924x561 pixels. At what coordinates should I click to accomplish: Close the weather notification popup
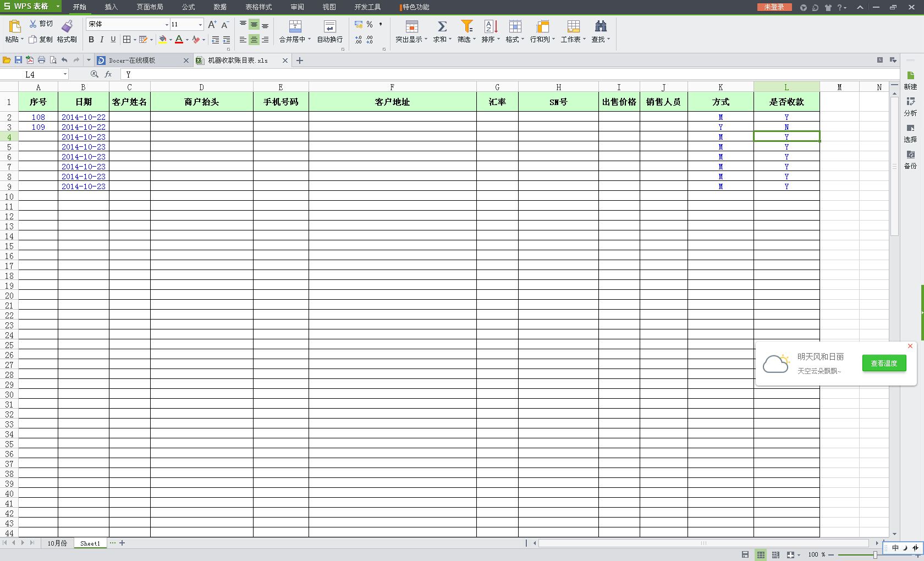(910, 346)
